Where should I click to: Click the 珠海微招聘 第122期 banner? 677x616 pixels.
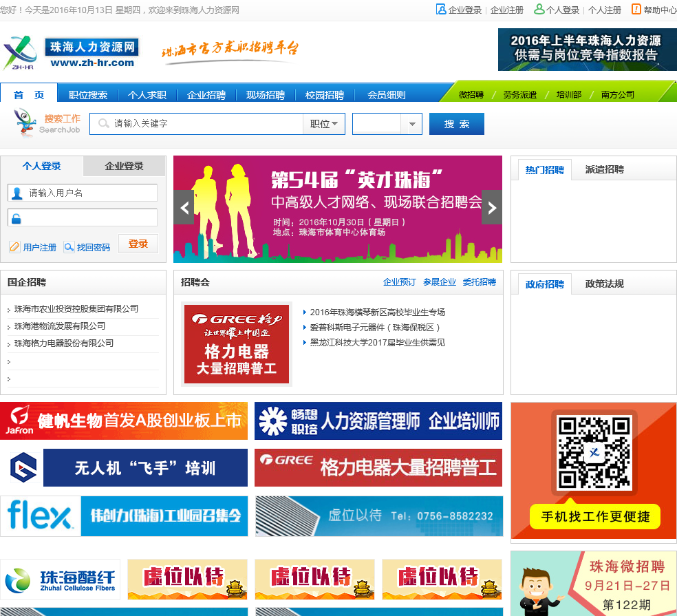coord(594,584)
